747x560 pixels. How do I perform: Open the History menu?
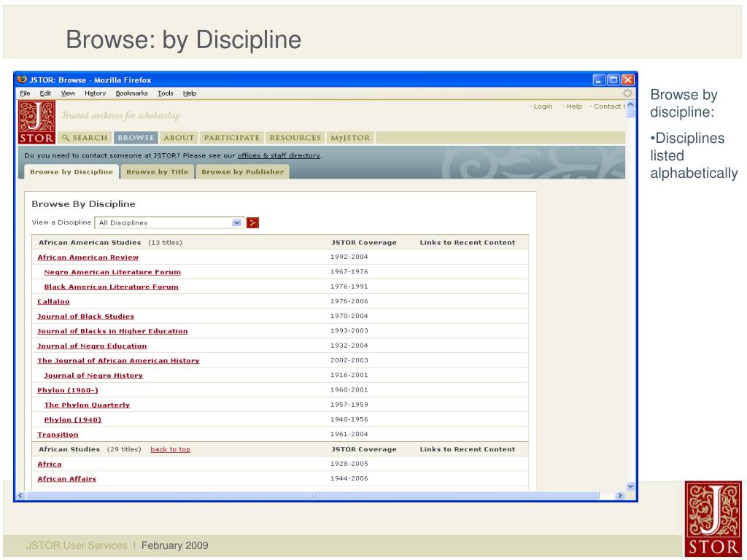pyautogui.click(x=96, y=93)
